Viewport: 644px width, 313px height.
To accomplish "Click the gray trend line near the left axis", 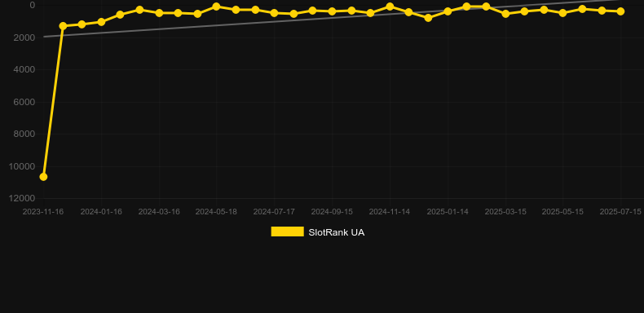I will click(x=53, y=36).
